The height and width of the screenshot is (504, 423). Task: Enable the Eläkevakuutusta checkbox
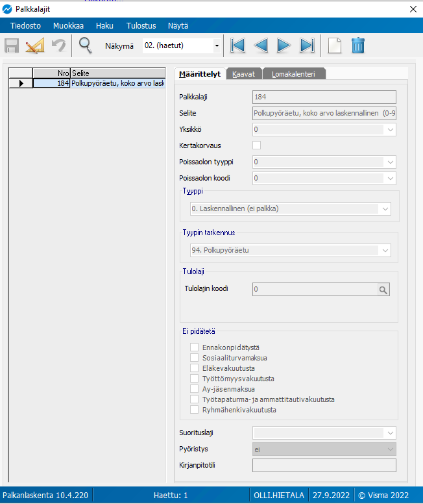(x=195, y=368)
